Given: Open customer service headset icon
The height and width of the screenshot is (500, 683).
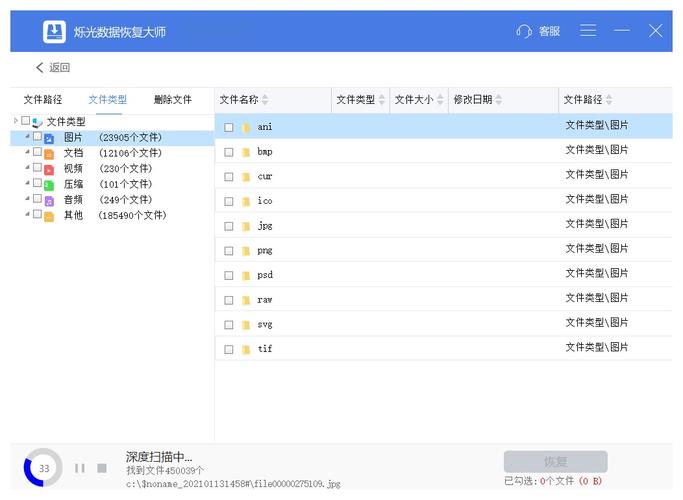Looking at the screenshot, I should pyautogui.click(x=524, y=31).
